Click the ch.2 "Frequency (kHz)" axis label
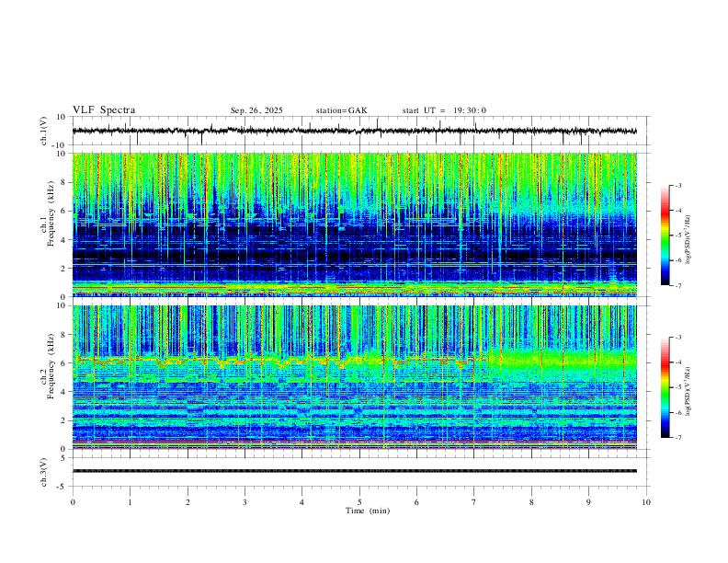728x563 pixels. coord(51,366)
